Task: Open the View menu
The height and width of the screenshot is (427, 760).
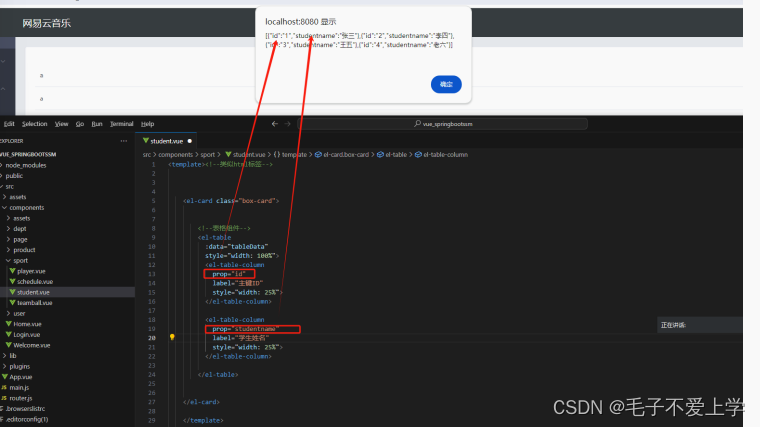Action: point(62,124)
